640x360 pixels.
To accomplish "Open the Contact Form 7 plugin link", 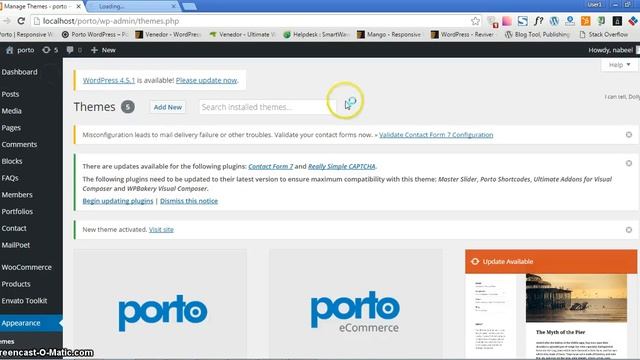I will [x=271, y=166].
